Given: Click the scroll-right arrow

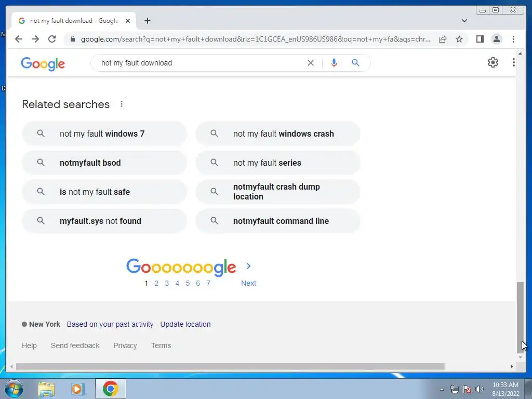Looking at the screenshot, I should point(512,366).
